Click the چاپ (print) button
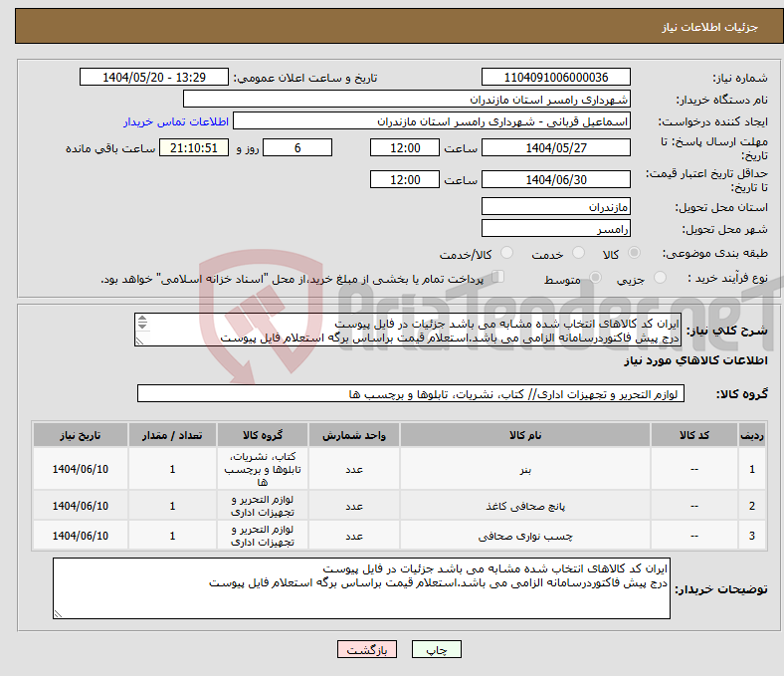The height and width of the screenshot is (676, 784). [436, 649]
